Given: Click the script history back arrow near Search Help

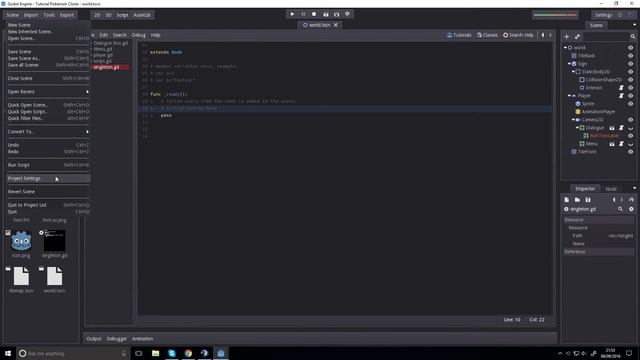Looking at the screenshot, I should click(x=543, y=35).
